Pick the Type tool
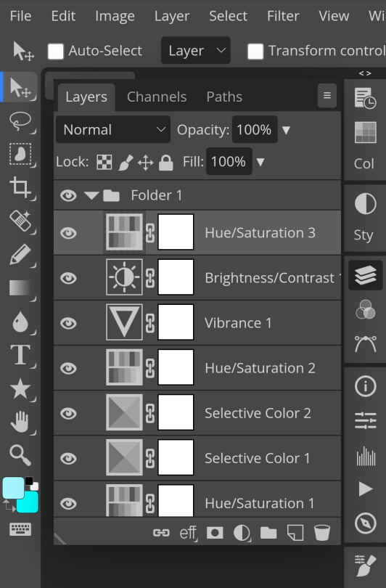The image size is (386, 588). click(20, 354)
